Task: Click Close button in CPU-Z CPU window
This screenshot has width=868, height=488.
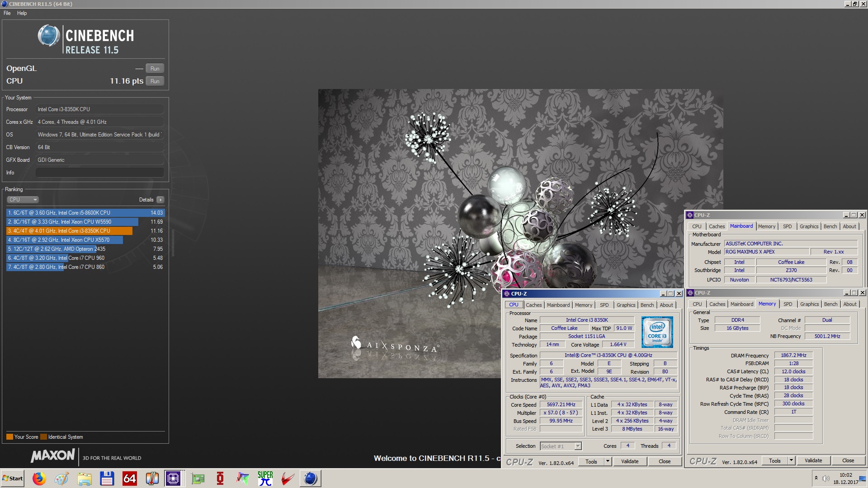Action: 665,462
